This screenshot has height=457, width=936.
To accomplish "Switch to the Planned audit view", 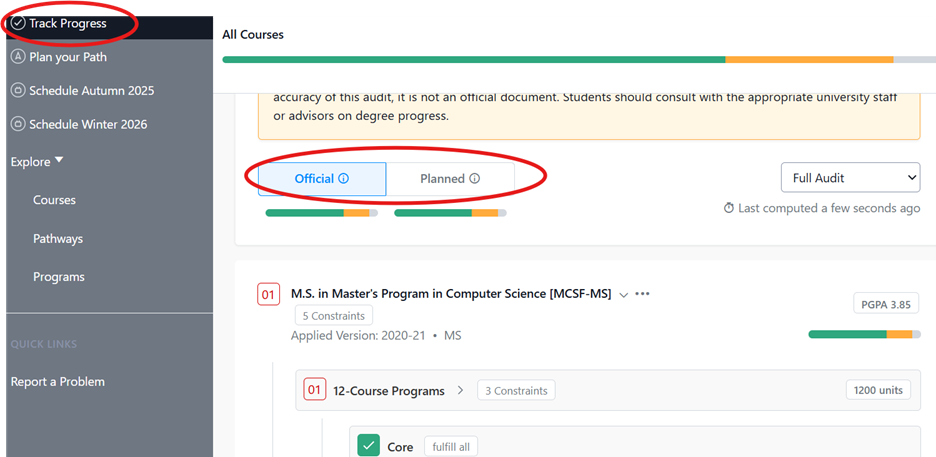I will click(x=442, y=179).
